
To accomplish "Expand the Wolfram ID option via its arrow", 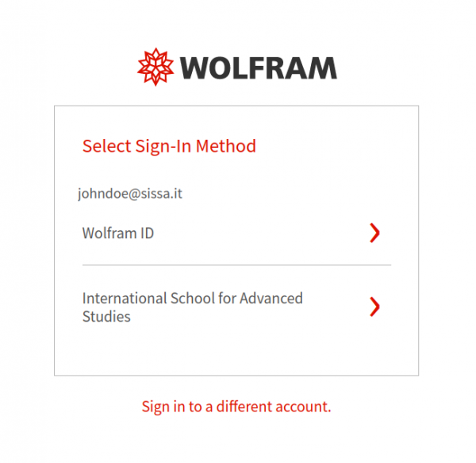I will pos(374,233).
